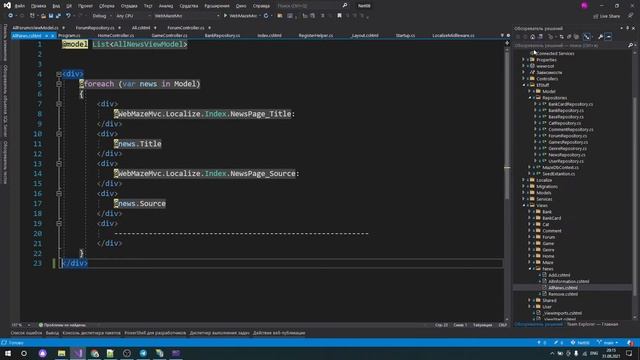Click the search magnifier icon in title bar
The image size is (640, 360).
click(x=344, y=6)
